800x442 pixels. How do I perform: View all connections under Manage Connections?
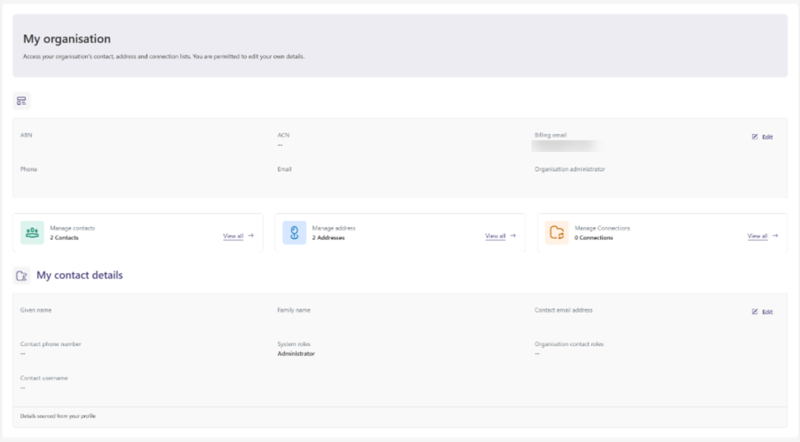tap(758, 236)
